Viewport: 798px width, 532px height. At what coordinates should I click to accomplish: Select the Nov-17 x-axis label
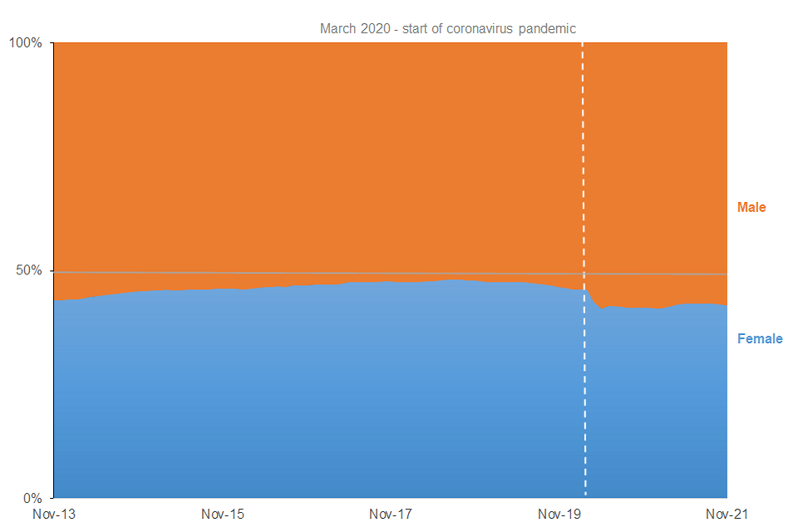tap(391, 515)
